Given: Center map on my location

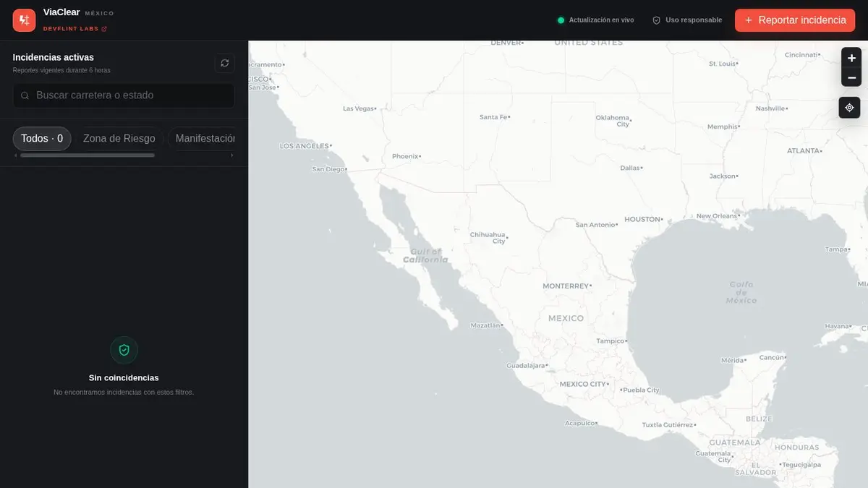Looking at the screenshot, I should click(x=849, y=107).
